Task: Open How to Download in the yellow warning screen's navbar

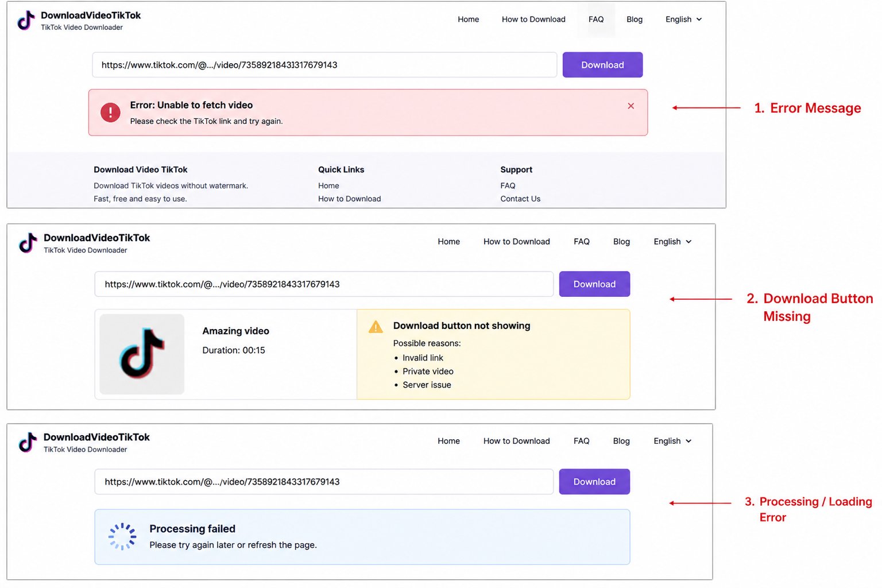Action: point(517,242)
